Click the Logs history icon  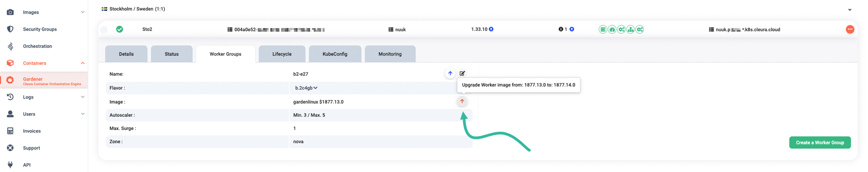[10, 97]
